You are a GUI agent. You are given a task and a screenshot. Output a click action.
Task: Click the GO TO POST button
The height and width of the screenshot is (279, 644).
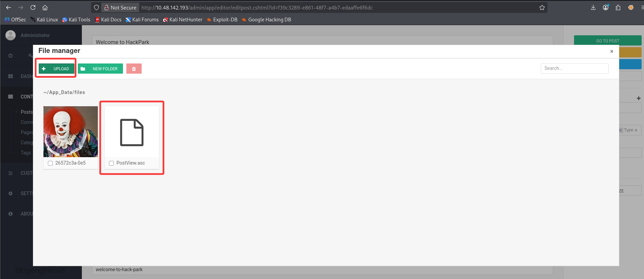pyautogui.click(x=608, y=40)
